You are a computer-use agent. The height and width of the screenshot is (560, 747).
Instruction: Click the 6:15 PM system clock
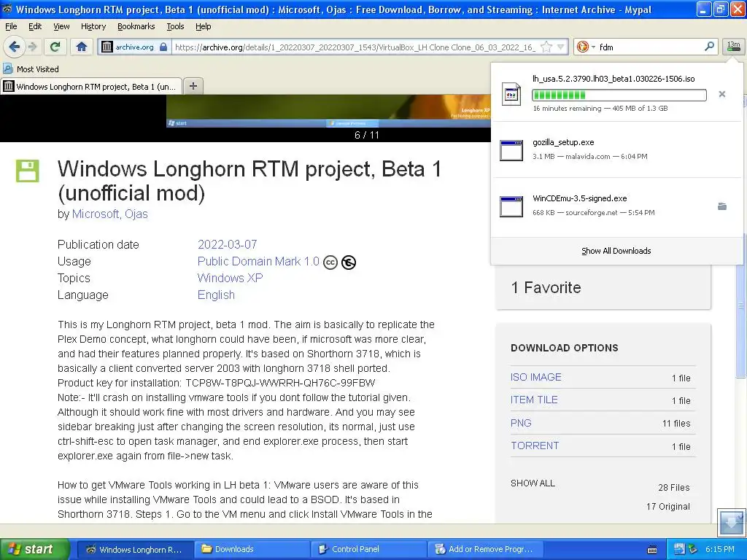720,549
